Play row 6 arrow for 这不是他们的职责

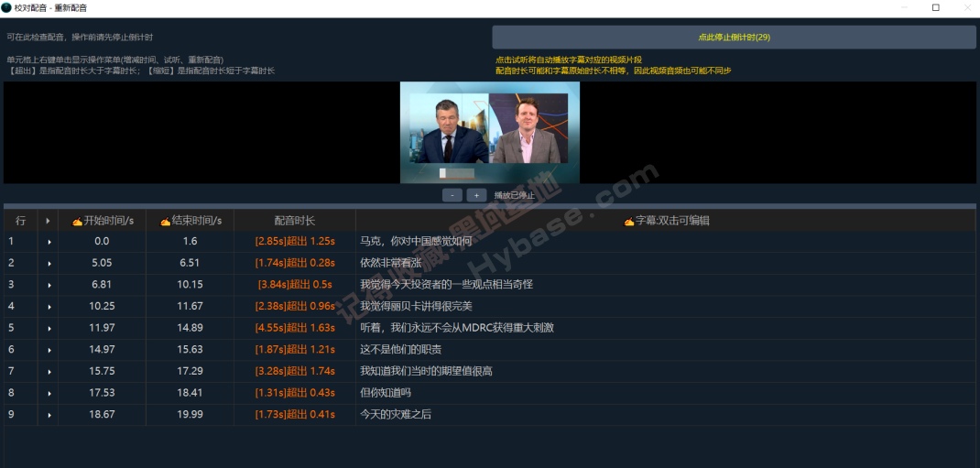click(49, 349)
